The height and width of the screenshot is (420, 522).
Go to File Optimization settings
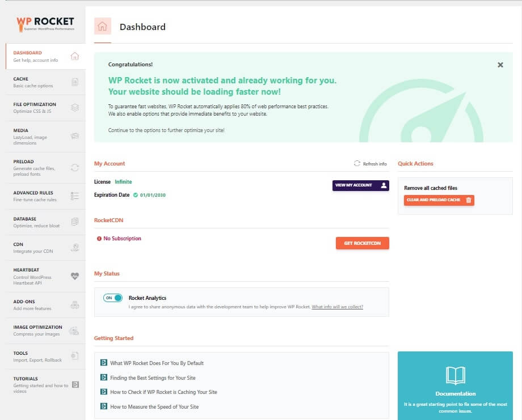coord(45,108)
